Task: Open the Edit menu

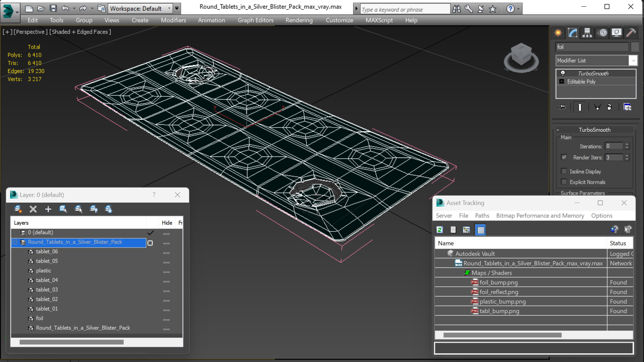Action: click(x=33, y=20)
